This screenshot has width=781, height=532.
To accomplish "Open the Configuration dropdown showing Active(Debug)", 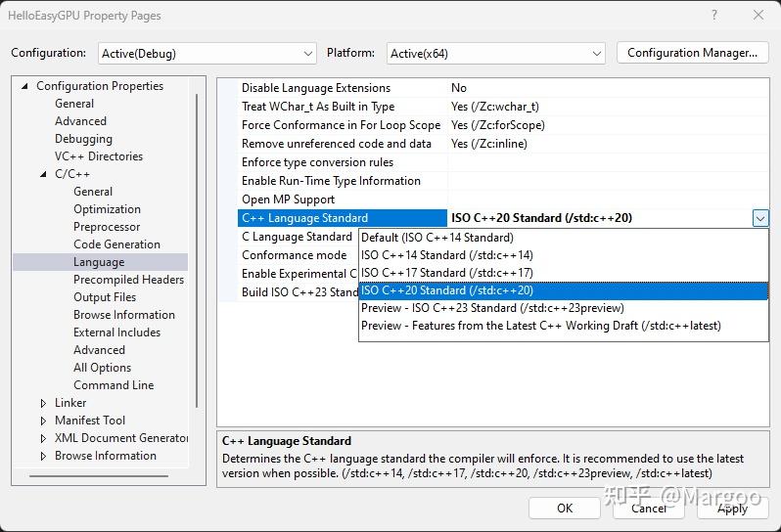I will [207, 53].
